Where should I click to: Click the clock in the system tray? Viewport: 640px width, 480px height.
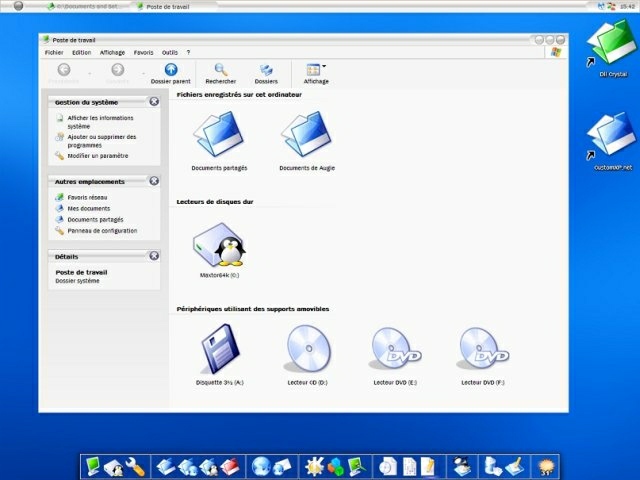click(x=627, y=7)
